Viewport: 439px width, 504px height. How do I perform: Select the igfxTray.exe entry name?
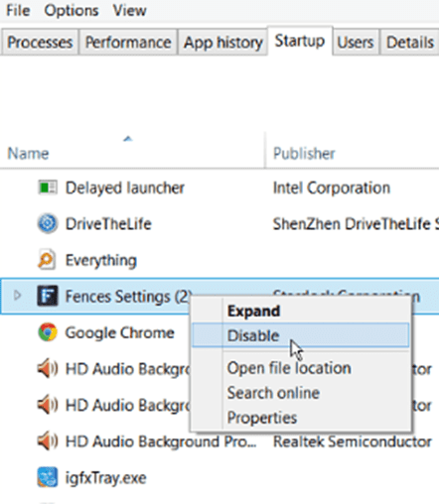[x=105, y=478]
